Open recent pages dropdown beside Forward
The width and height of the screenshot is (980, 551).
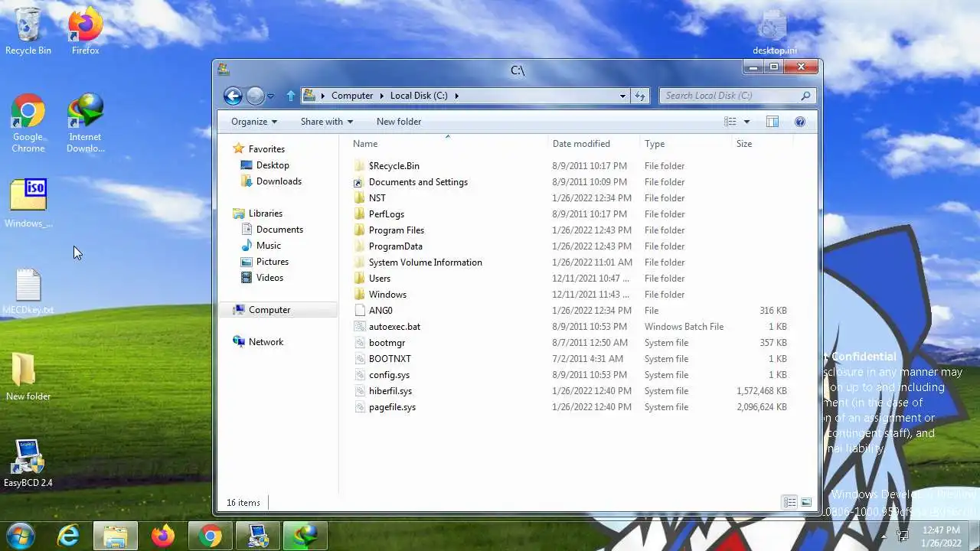(270, 96)
